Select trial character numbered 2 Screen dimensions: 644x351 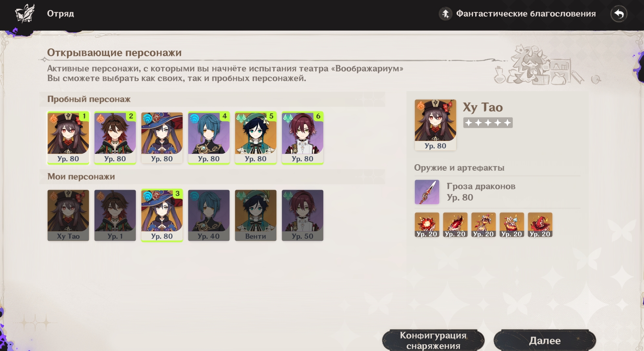point(115,138)
